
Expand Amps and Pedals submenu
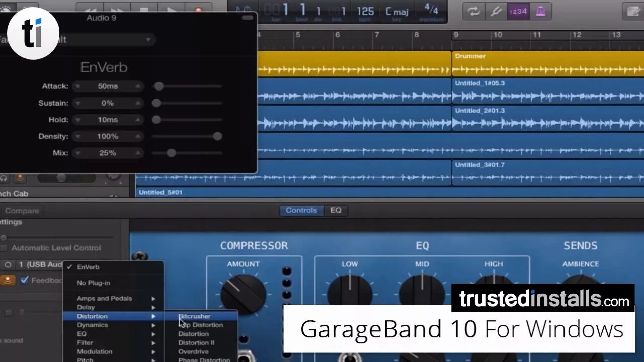pyautogui.click(x=113, y=298)
